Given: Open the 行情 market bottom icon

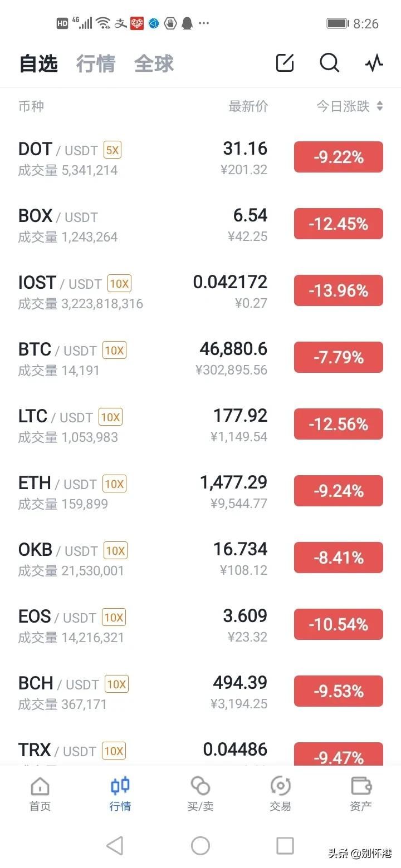Looking at the screenshot, I should coord(120,793).
